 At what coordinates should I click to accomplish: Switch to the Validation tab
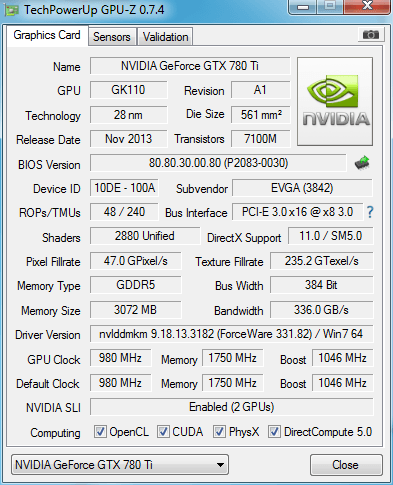(165, 37)
